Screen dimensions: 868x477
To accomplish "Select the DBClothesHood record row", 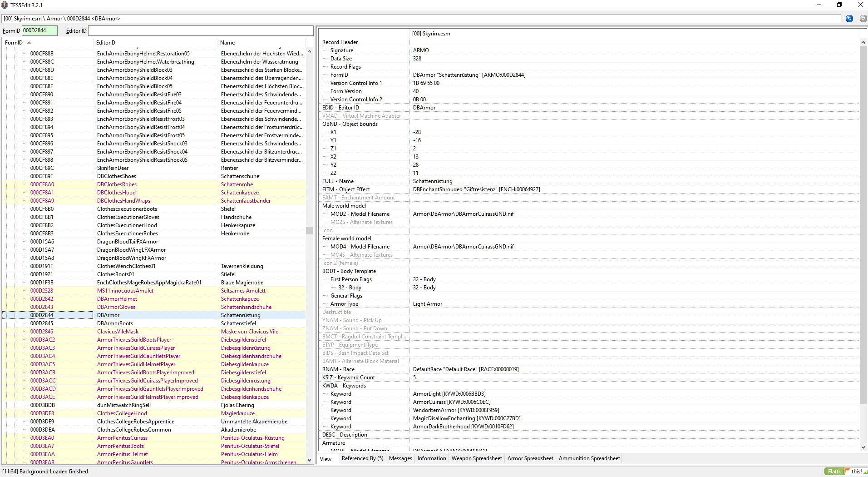I will tap(154, 193).
